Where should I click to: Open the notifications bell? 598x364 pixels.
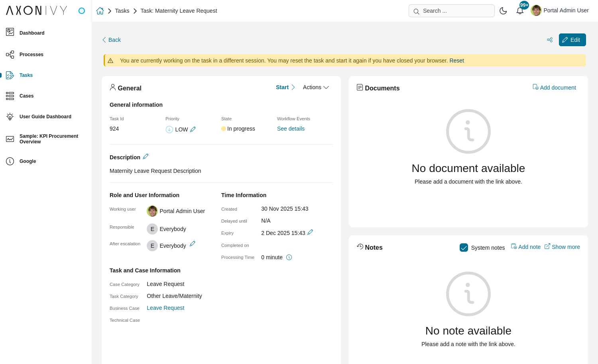520,10
